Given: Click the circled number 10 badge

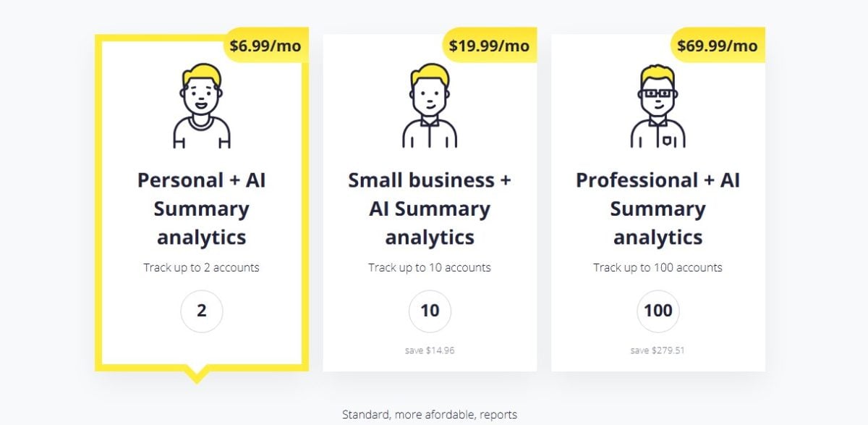Looking at the screenshot, I should 430,311.
